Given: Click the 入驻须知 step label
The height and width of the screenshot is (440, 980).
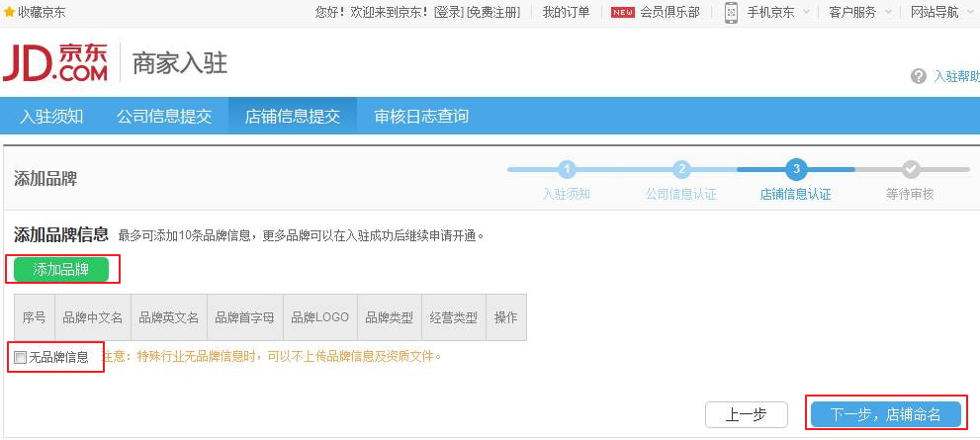Looking at the screenshot, I should click(x=567, y=195).
